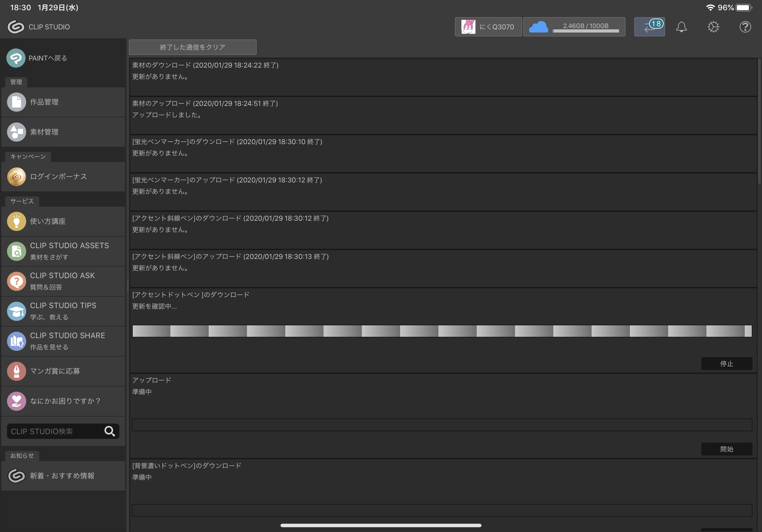Click the sidebar divider drag handle dots
The image size is (762, 532).
coord(128,285)
